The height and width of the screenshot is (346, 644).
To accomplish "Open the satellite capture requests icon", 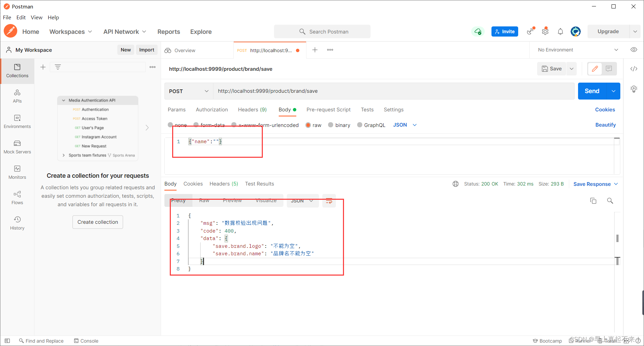I will [x=531, y=31].
